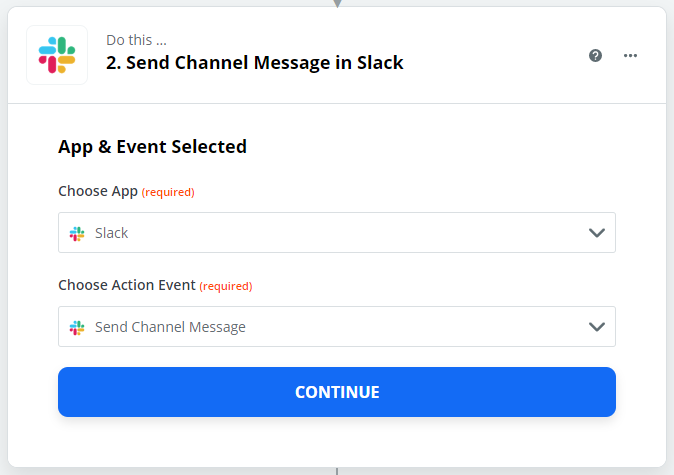Click the help question mark icon
674x475 pixels.
click(596, 55)
